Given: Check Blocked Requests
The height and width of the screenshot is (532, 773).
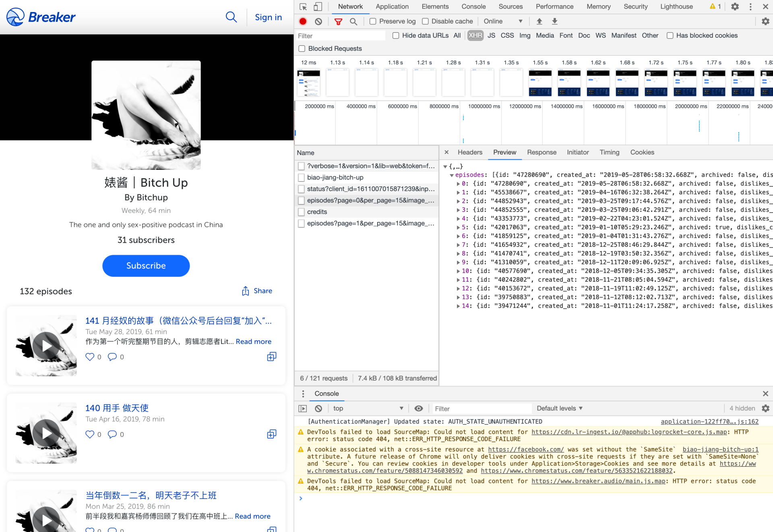Looking at the screenshot, I should pyautogui.click(x=302, y=48).
